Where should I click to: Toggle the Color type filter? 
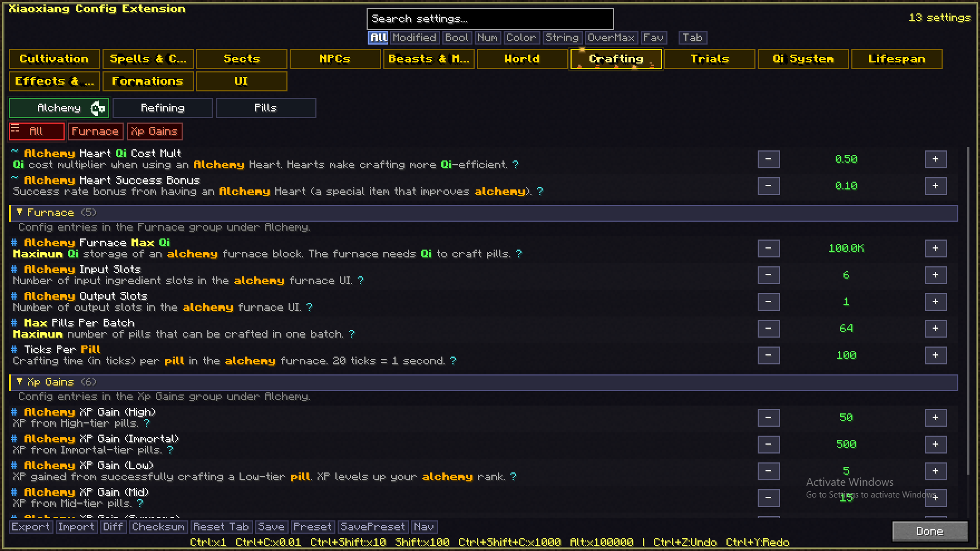[521, 38]
